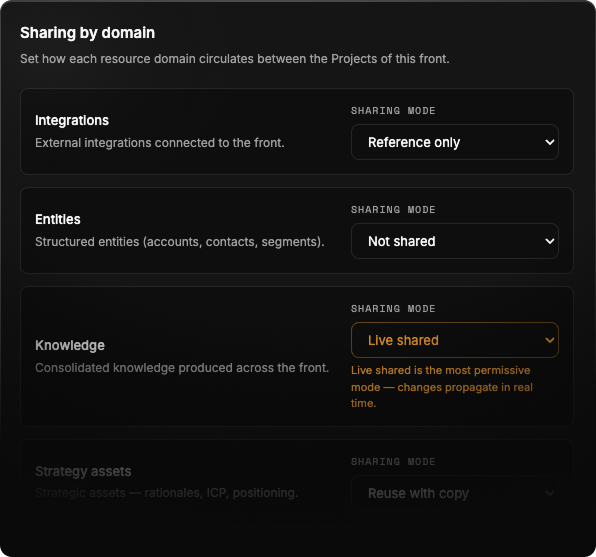
Task: Click "External integrations connected to the front." text
Action: pyautogui.click(x=160, y=143)
